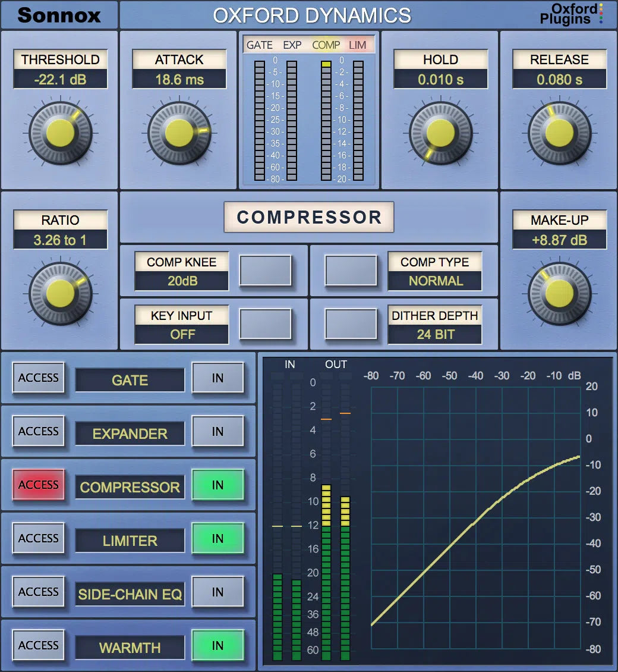Click ACCESS next to GATE

coord(38,378)
